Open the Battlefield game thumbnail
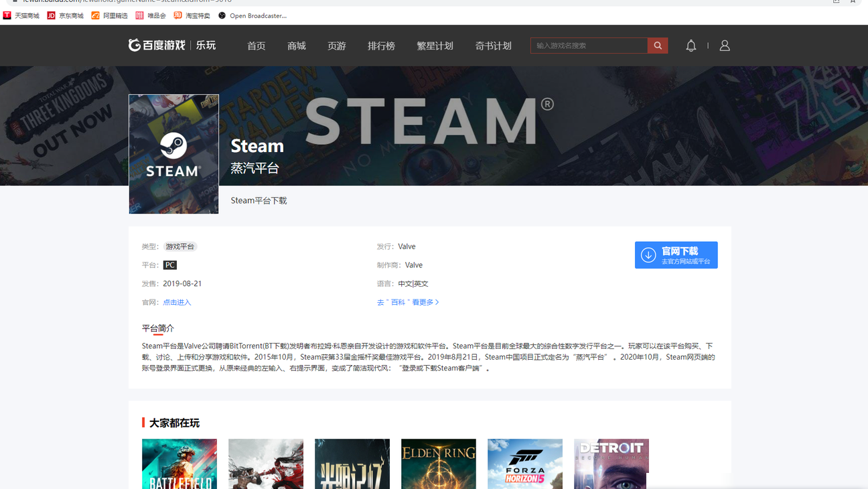868x489 pixels. point(179,464)
